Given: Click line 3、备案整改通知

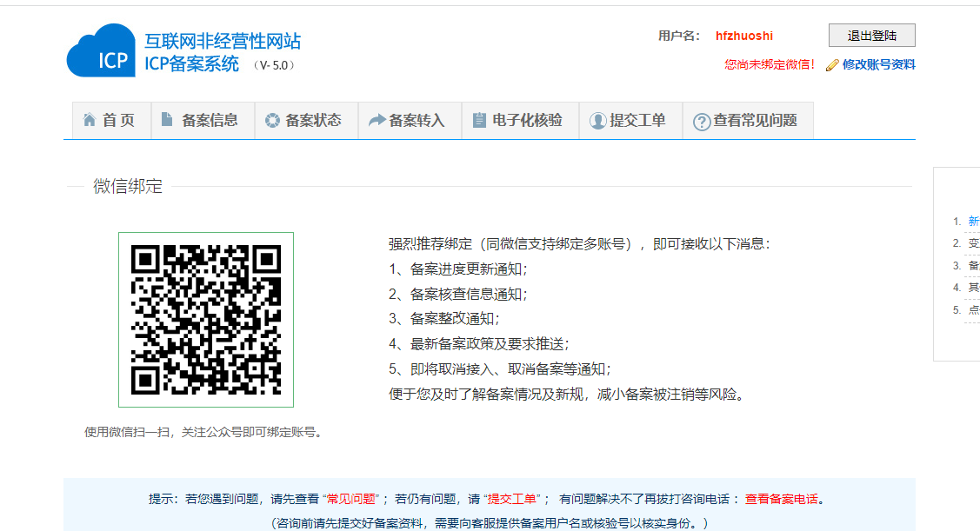Looking at the screenshot, I should coord(444,319).
